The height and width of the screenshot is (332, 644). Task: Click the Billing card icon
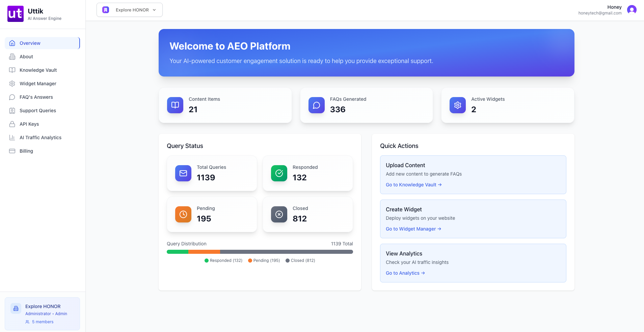click(x=12, y=151)
